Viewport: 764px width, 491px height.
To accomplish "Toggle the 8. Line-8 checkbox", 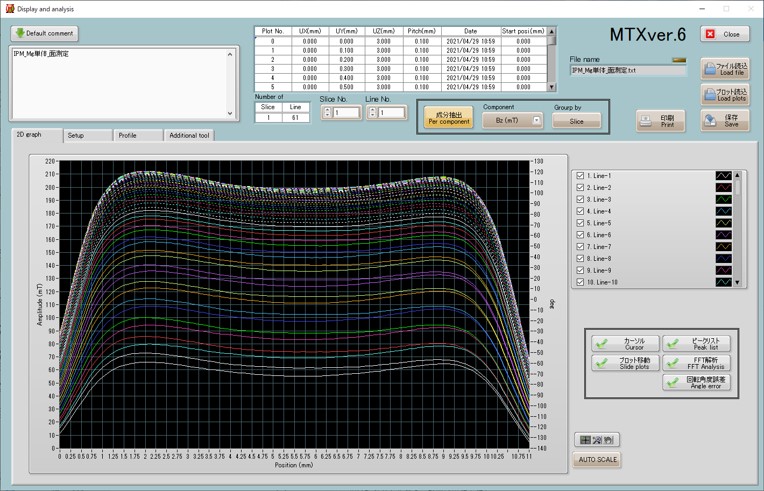I will click(x=580, y=259).
